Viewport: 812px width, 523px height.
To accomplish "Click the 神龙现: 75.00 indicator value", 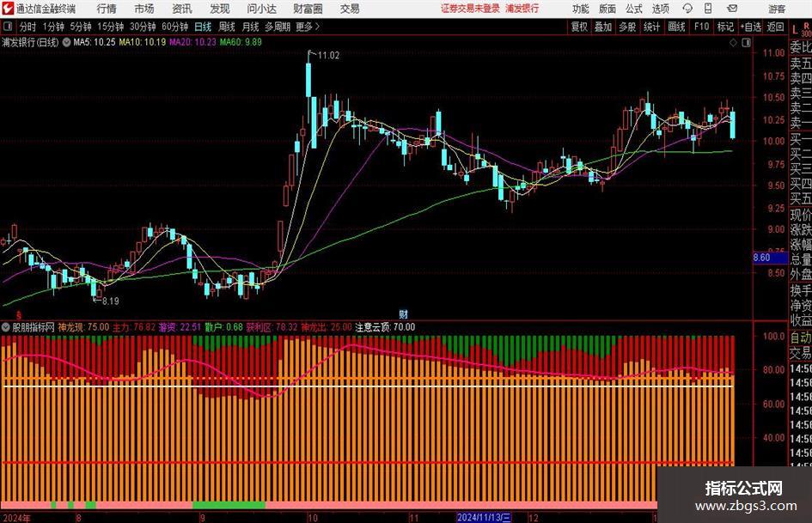I will click(83, 327).
